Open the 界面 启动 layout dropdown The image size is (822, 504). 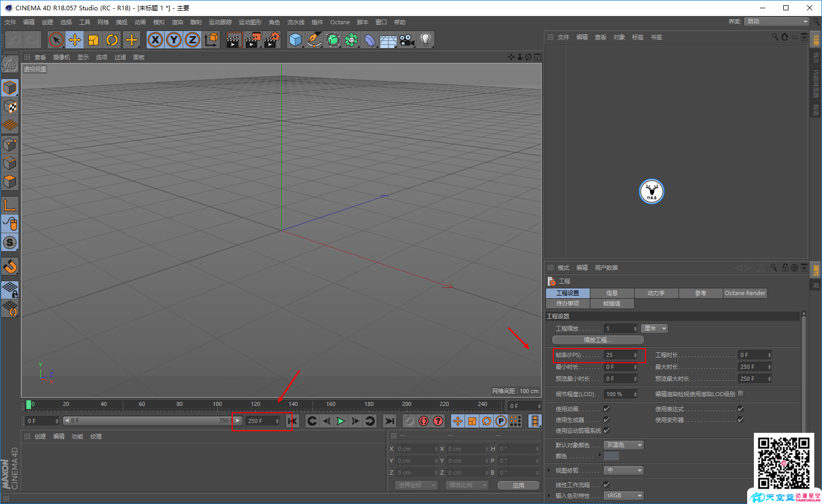click(777, 22)
